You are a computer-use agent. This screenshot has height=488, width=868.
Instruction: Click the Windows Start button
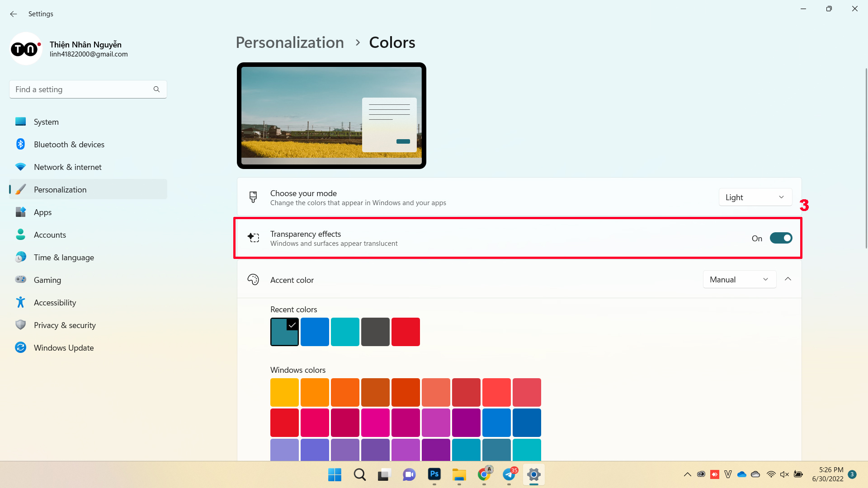(335, 474)
